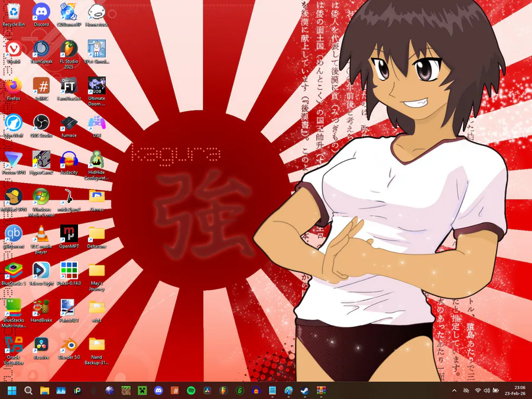Click the green G taskbar icon
532x399 pixels.
(x=240, y=391)
